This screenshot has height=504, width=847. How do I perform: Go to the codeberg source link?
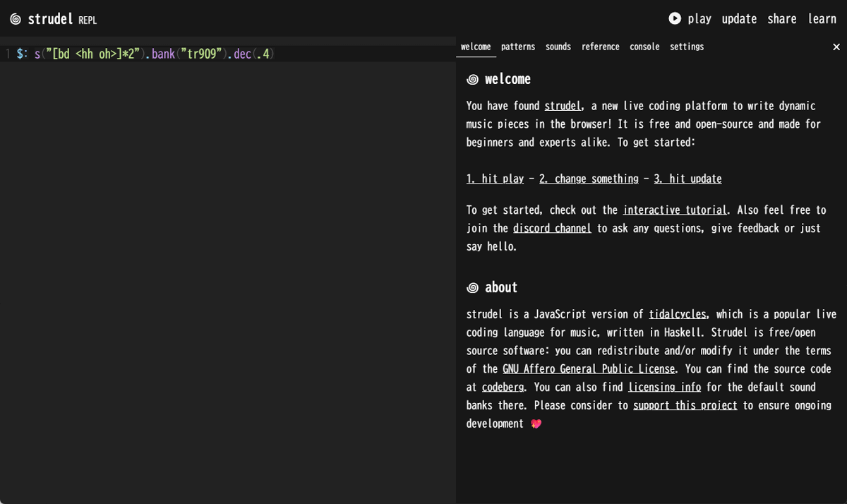tap(503, 388)
